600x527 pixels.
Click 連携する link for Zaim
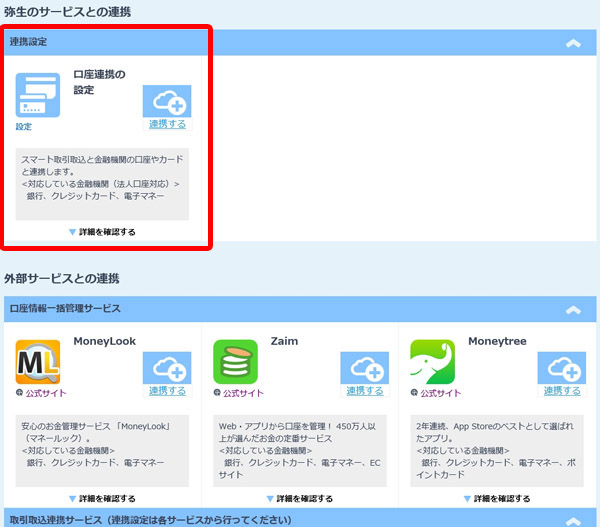tap(365, 391)
